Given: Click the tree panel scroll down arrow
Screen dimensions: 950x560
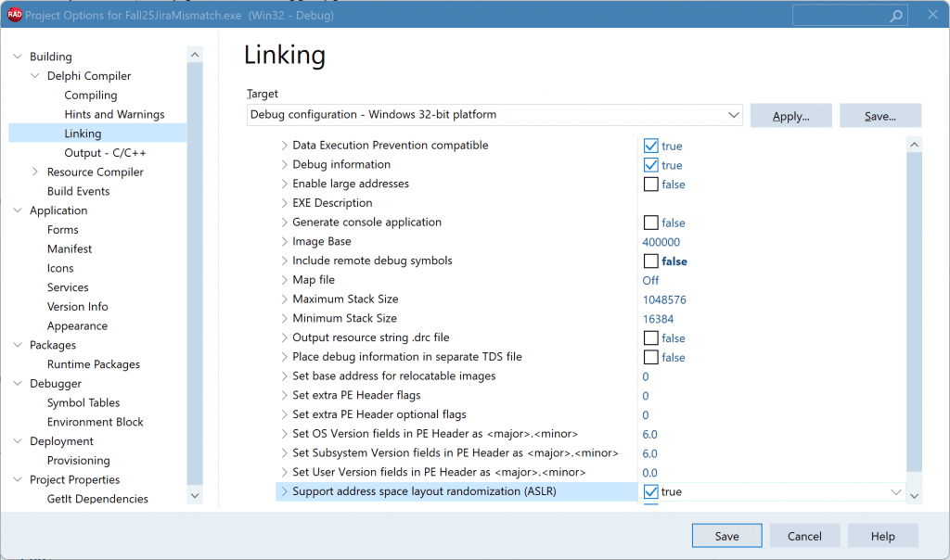Looking at the screenshot, I should coord(195,495).
